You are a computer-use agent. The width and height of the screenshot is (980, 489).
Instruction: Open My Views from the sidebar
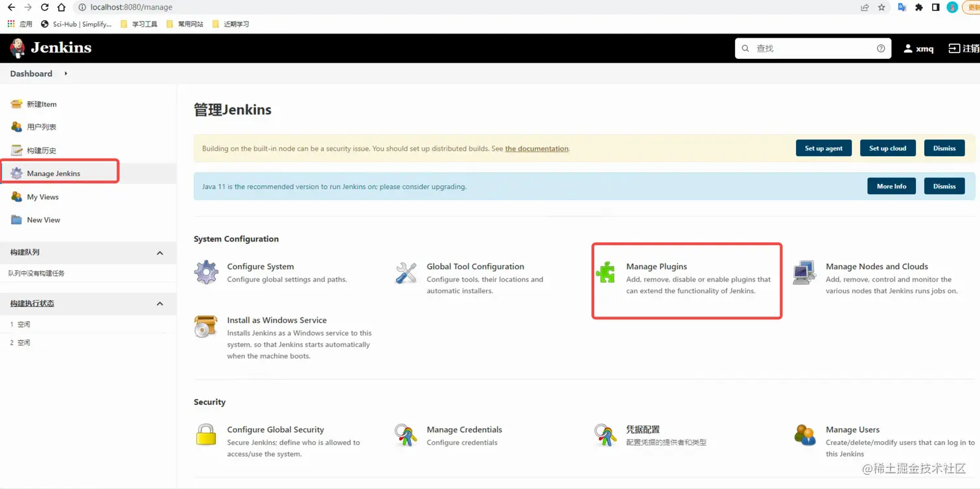[x=42, y=197]
